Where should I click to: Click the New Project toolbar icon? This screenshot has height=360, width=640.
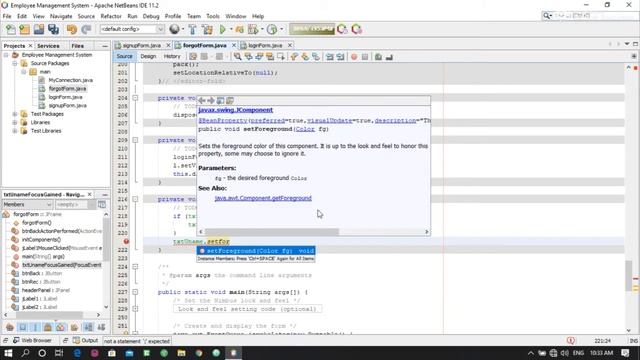click(24, 29)
